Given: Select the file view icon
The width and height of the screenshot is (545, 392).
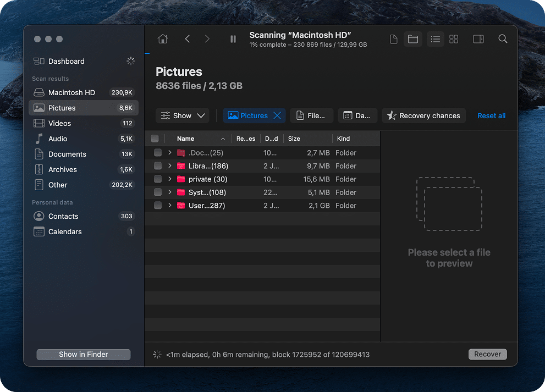Looking at the screenshot, I should point(394,39).
